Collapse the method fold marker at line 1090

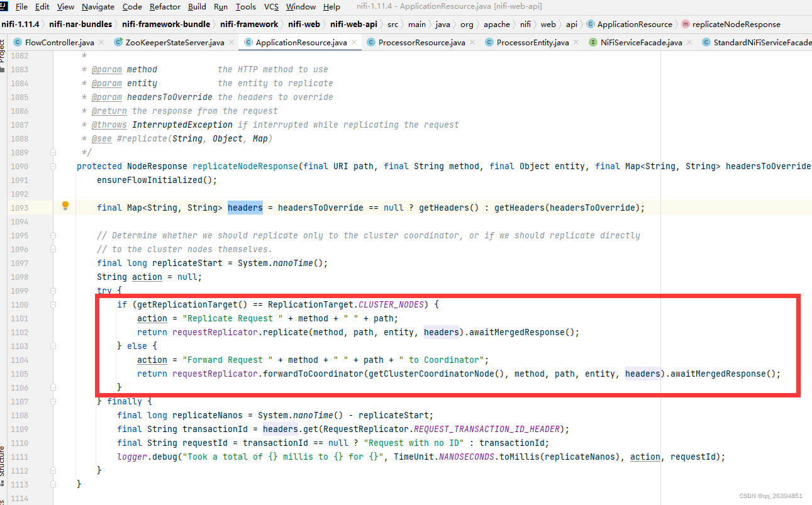coord(53,166)
